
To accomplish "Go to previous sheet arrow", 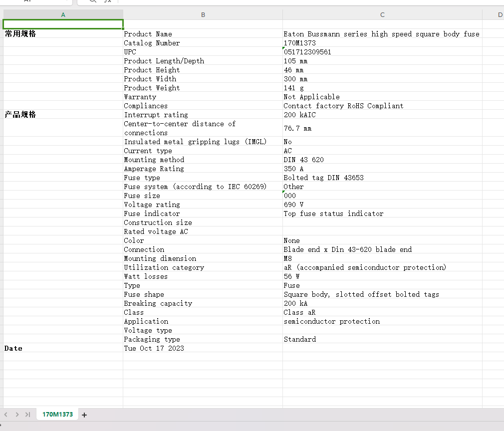I will tap(6, 415).
